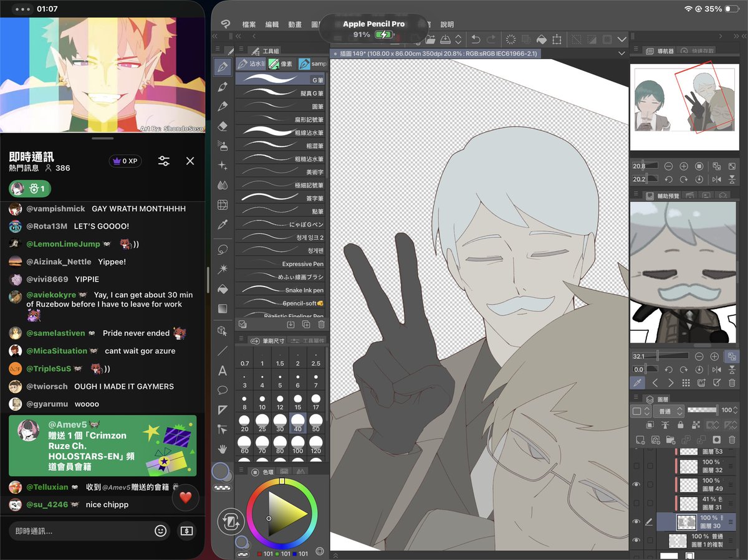Show hidden layer 圖層 31
748x560 pixels.
(x=636, y=503)
